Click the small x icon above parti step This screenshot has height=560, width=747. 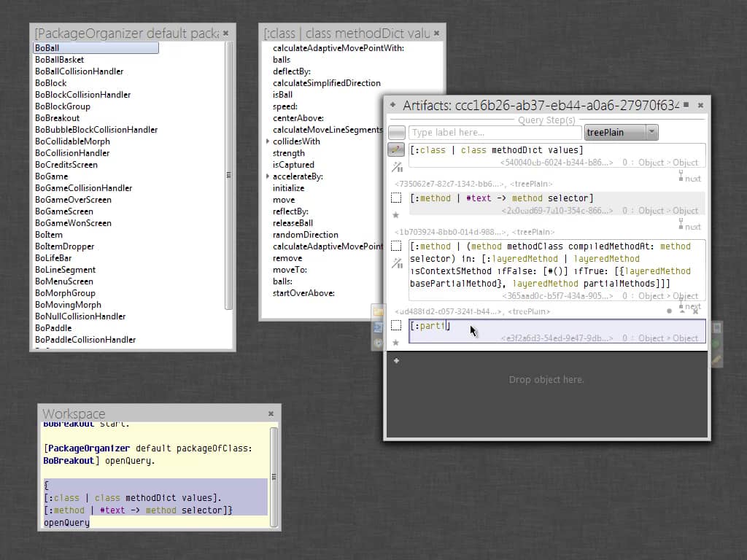(x=695, y=311)
